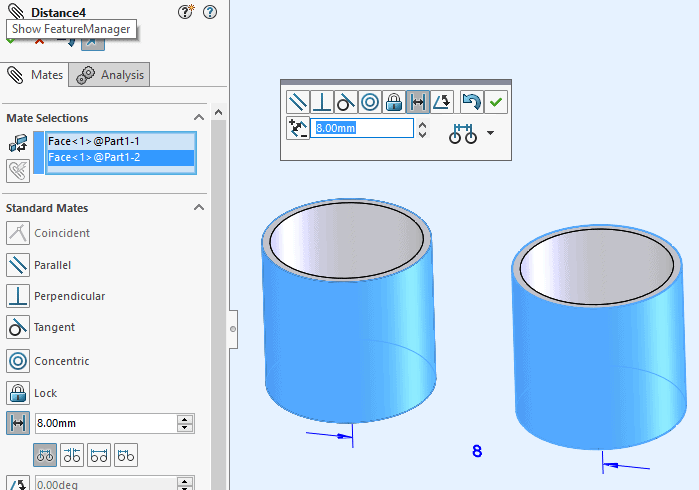Select Angle mate icon in the popup toolbar
699x490 pixels.
click(x=443, y=101)
